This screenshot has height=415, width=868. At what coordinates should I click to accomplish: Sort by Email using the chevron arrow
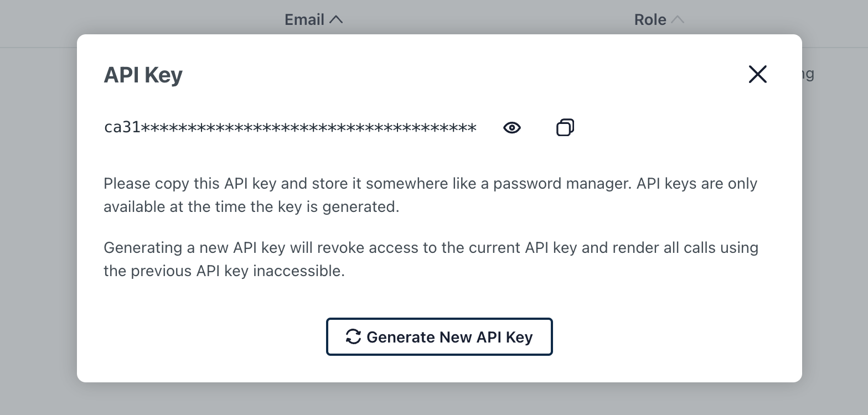[x=336, y=20]
